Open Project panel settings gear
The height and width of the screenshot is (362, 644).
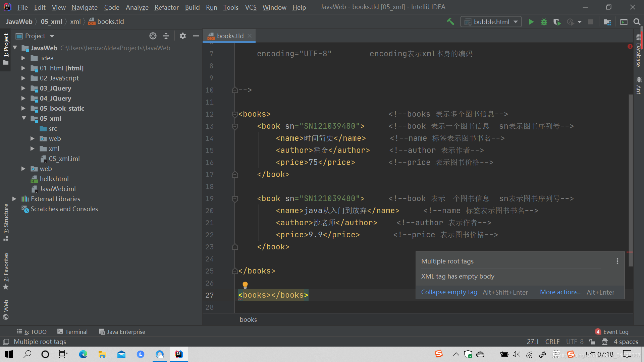coord(183,36)
